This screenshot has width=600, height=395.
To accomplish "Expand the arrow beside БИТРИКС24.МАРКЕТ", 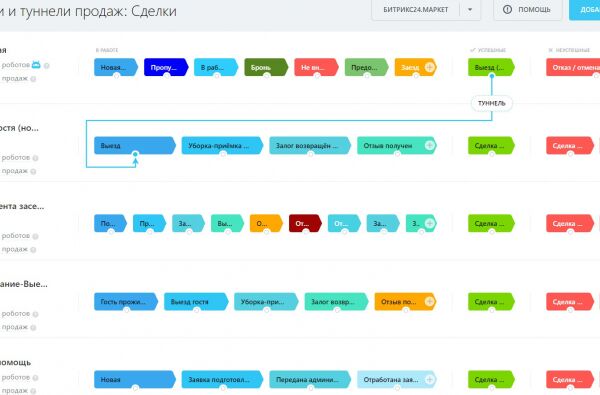I will pyautogui.click(x=470, y=10).
